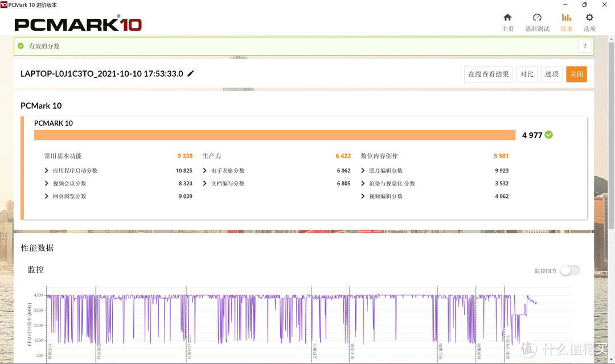Click the 常用基本功能 category label
This screenshot has width=615, height=364.
[x=63, y=156]
